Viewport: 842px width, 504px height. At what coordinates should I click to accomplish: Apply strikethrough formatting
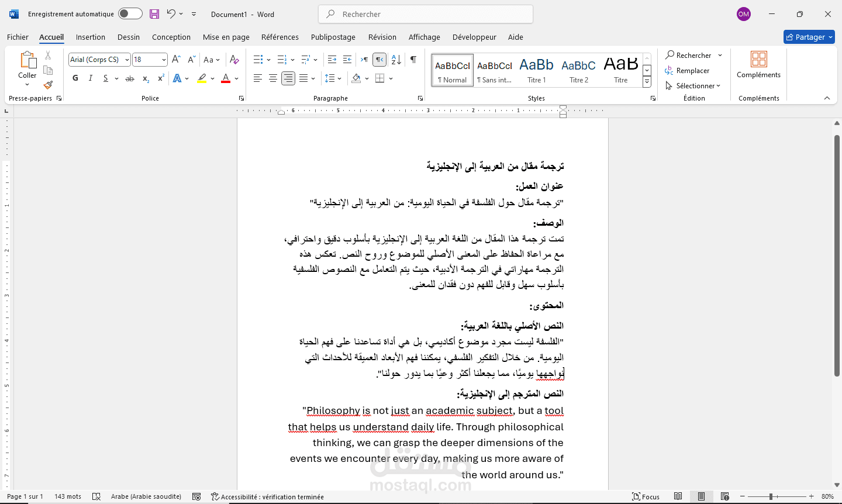(x=130, y=78)
